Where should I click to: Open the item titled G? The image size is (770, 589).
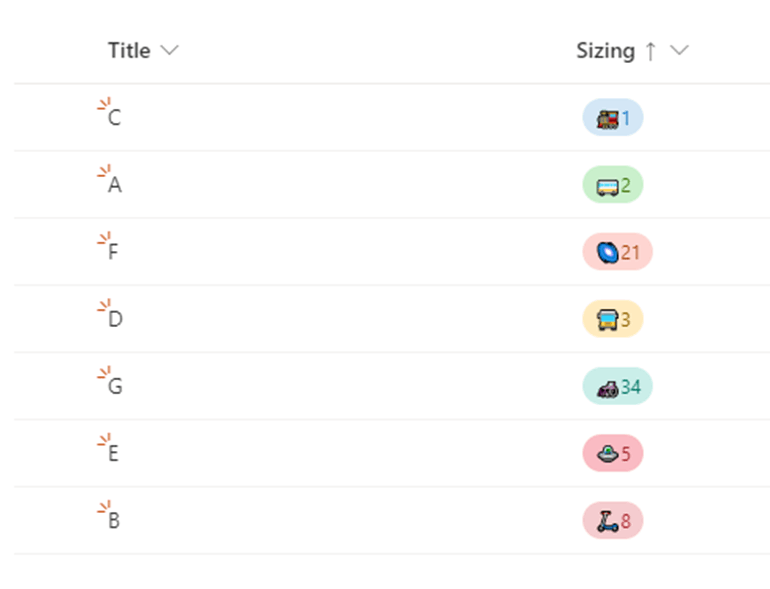(115, 386)
